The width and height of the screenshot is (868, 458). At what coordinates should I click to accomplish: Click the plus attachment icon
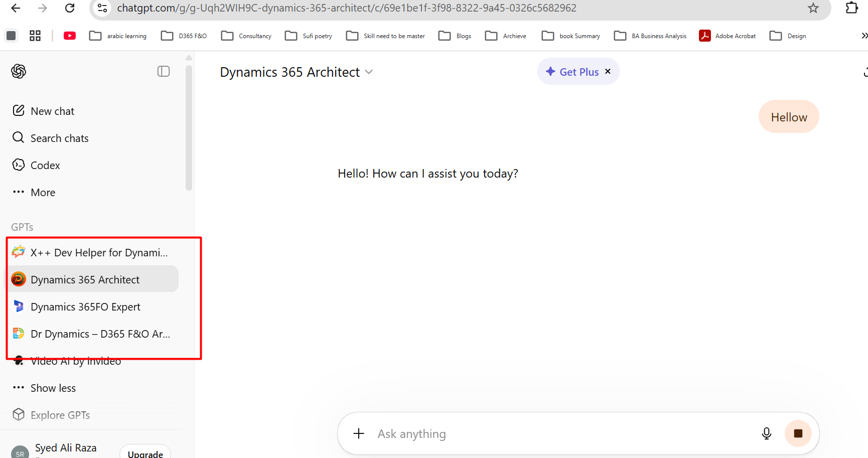click(x=359, y=433)
